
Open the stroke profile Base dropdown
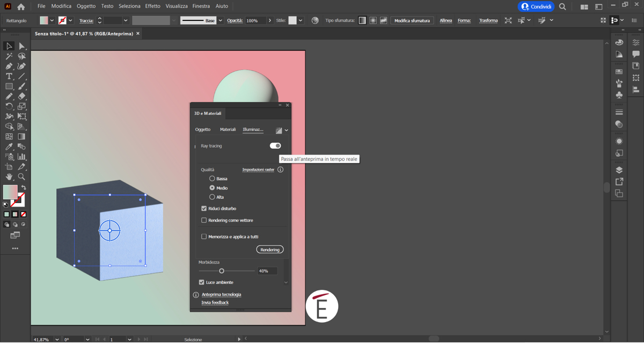tap(220, 20)
